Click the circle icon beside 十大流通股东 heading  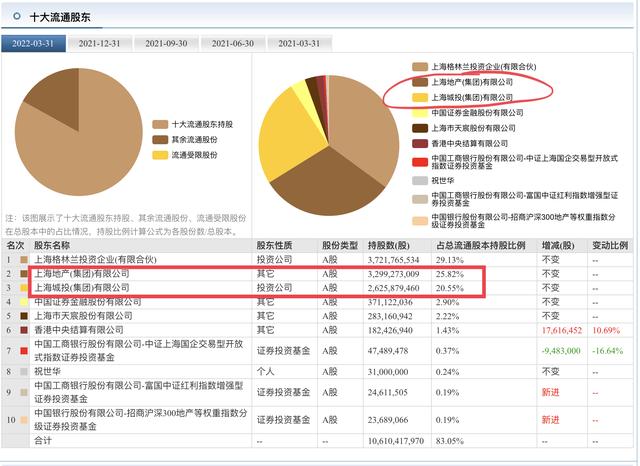click(17, 16)
